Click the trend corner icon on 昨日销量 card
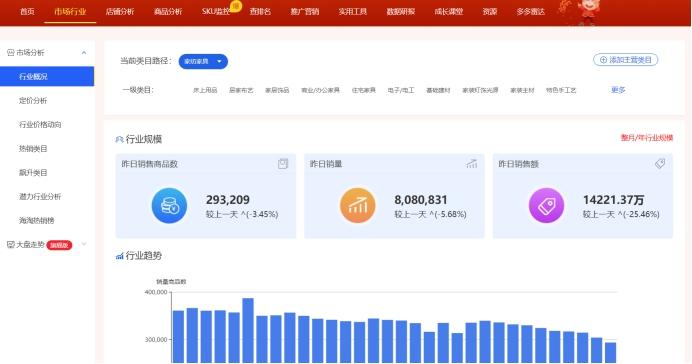 tap(471, 164)
